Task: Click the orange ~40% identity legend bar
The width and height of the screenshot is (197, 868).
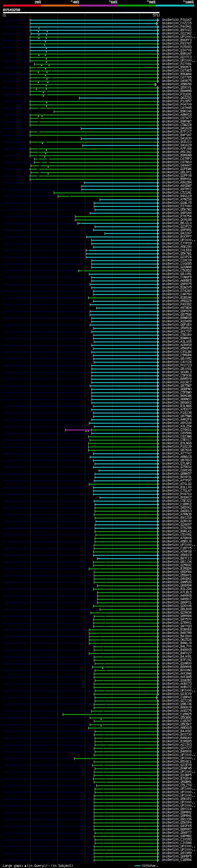Action: (x=60, y=6)
